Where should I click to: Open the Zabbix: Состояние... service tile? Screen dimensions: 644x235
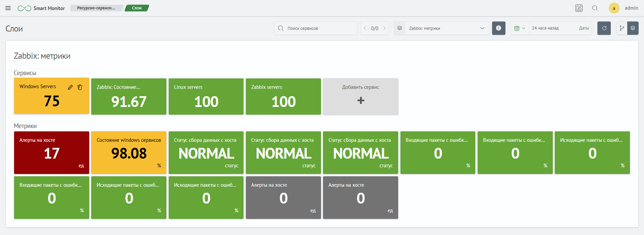(129, 97)
